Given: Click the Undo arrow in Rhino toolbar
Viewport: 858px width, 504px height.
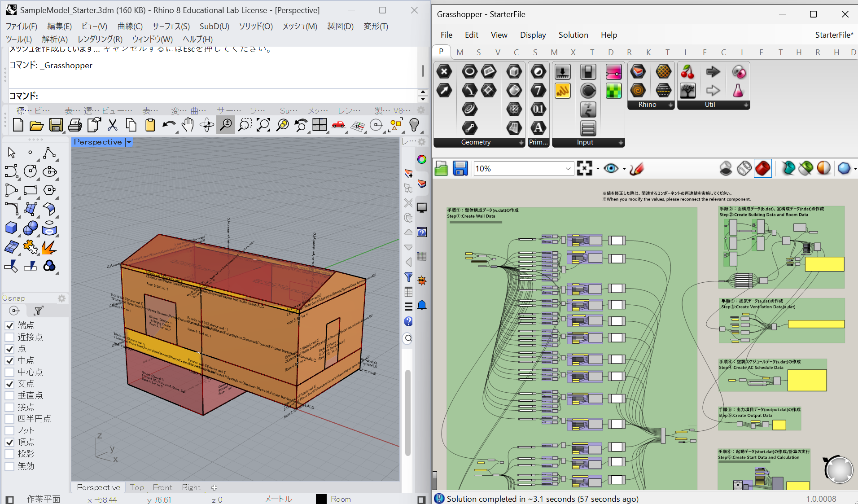Looking at the screenshot, I should (x=169, y=125).
